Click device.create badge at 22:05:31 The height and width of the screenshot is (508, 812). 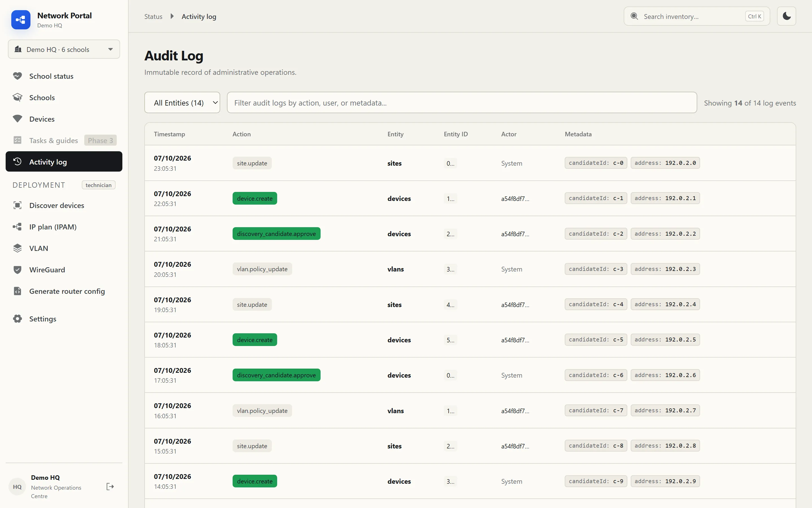tap(255, 199)
